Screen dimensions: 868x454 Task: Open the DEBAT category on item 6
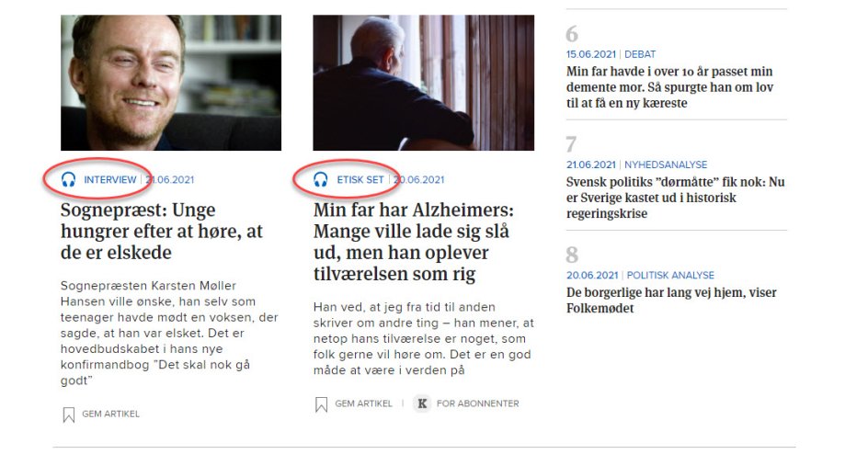tap(640, 54)
